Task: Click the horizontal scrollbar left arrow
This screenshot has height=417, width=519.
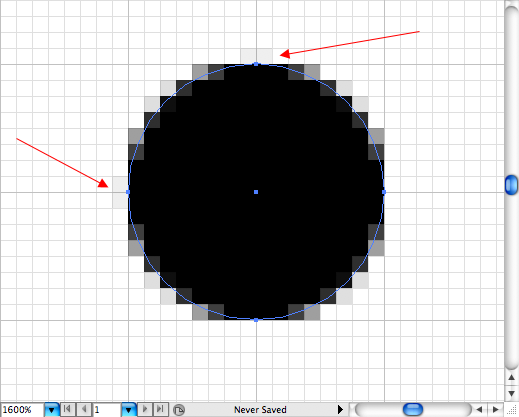Action: click(479, 409)
